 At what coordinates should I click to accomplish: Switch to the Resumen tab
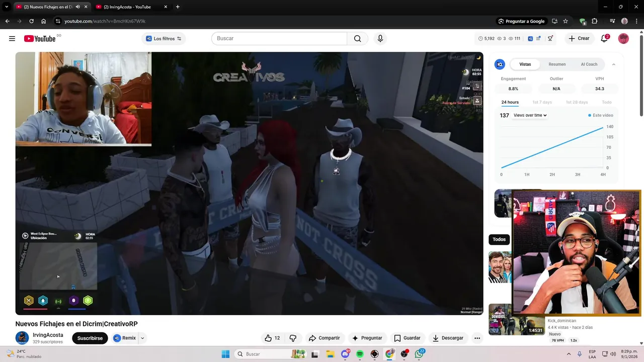pyautogui.click(x=557, y=64)
